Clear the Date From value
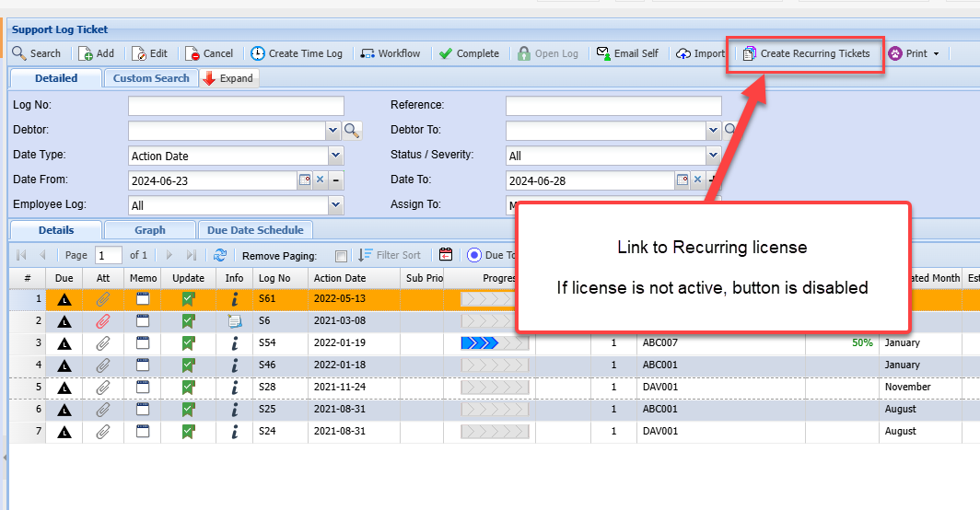The height and width of the screenshot is (510, 980). click(320, 180)
